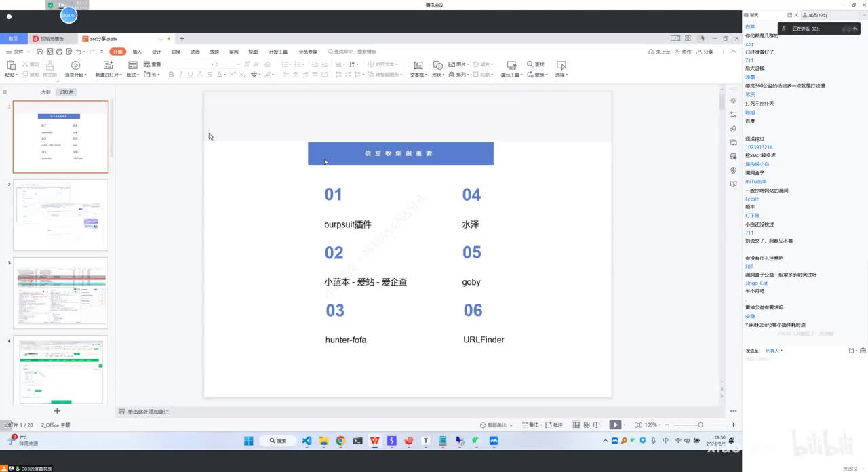Collapse the slide thumbnail panel

[x=5, y=92]
